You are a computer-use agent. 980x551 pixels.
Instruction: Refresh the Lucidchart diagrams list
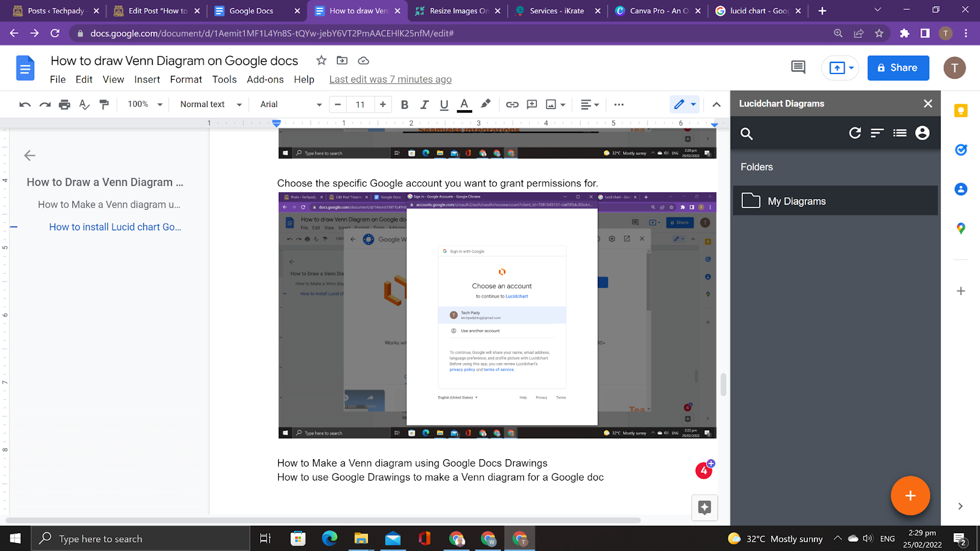pyautogui.click(x=855, y=133)
